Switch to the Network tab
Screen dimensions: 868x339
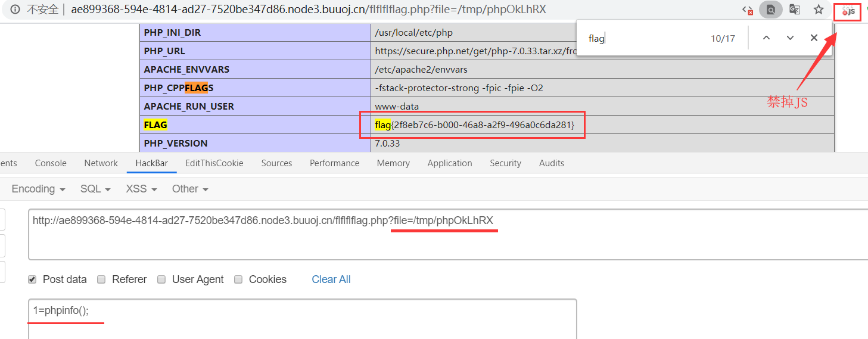101,163
